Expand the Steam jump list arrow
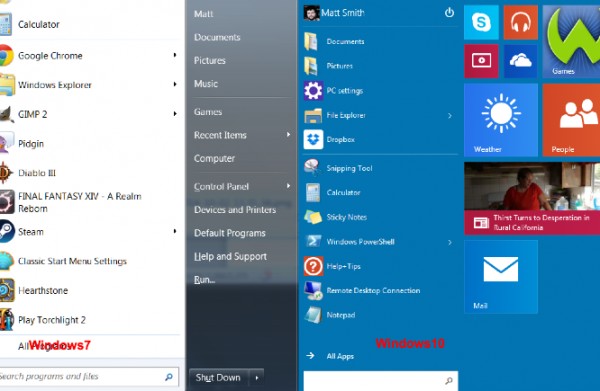 (175, 231)
